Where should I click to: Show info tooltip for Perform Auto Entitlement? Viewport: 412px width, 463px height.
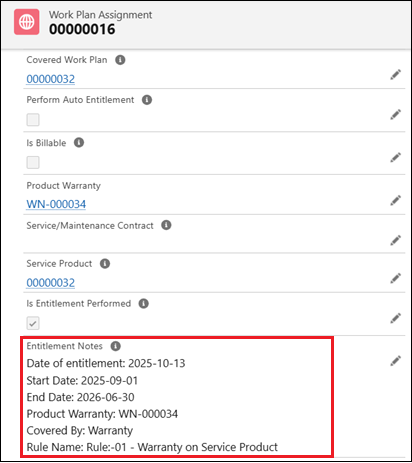(147, 100)
